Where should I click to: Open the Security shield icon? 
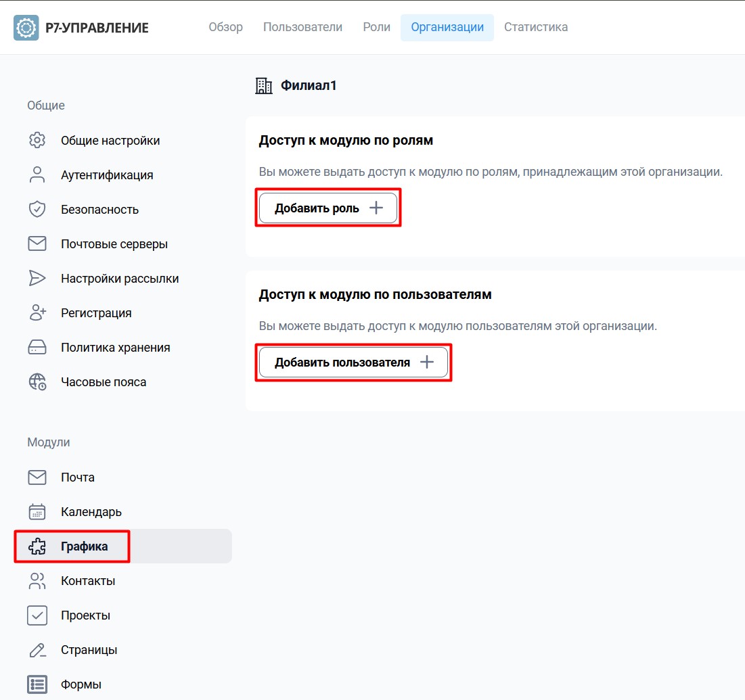(37, 209)
